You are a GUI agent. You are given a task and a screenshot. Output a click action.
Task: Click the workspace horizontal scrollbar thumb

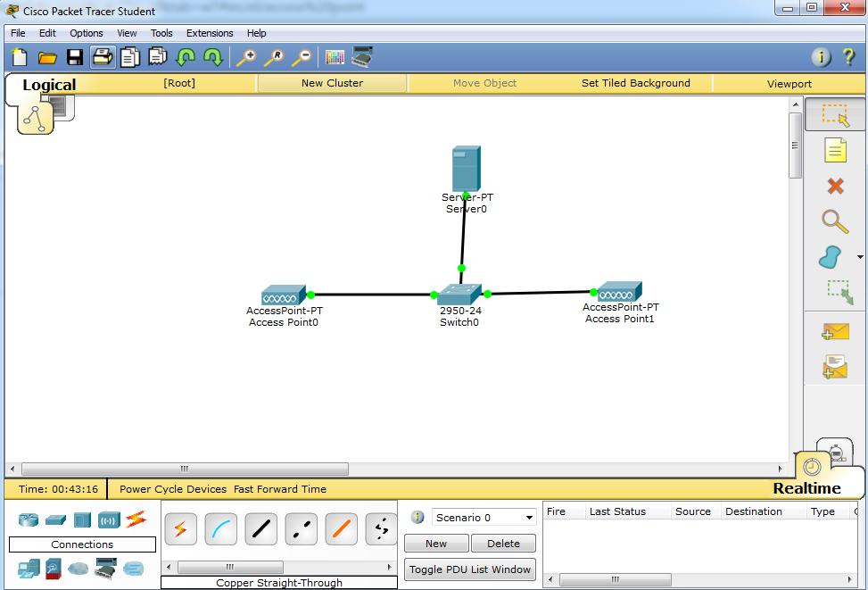[185, 469]
